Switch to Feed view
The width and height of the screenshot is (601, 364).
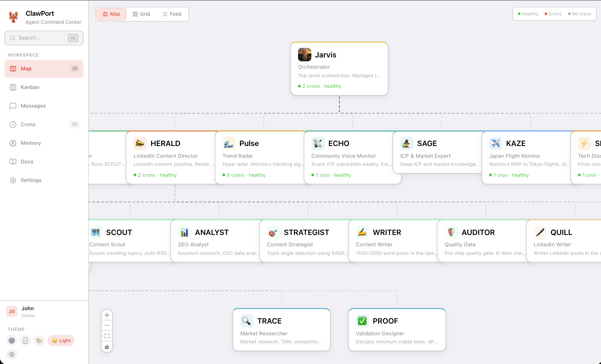point(171,14)
